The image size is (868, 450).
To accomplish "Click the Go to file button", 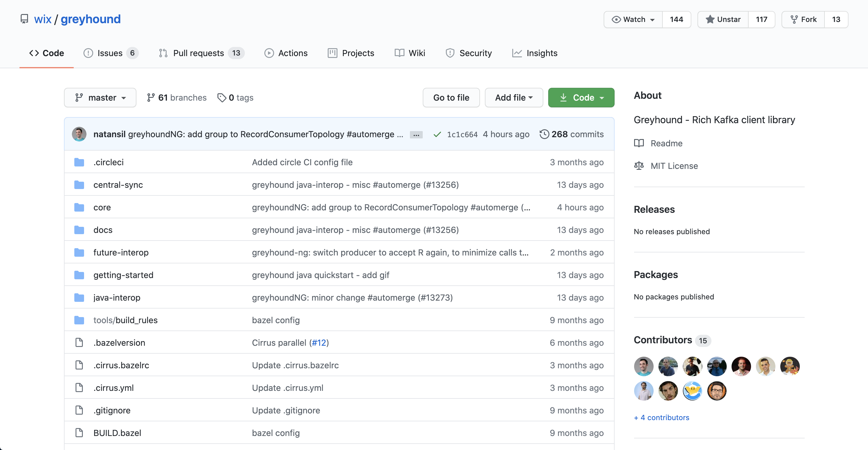I will tap(451, 98).
